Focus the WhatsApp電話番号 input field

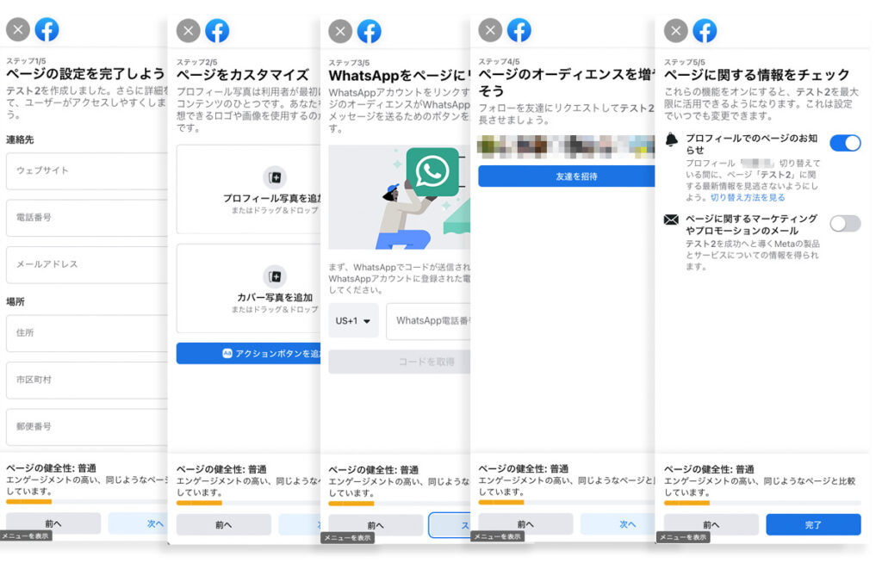[x=429, y=321]
